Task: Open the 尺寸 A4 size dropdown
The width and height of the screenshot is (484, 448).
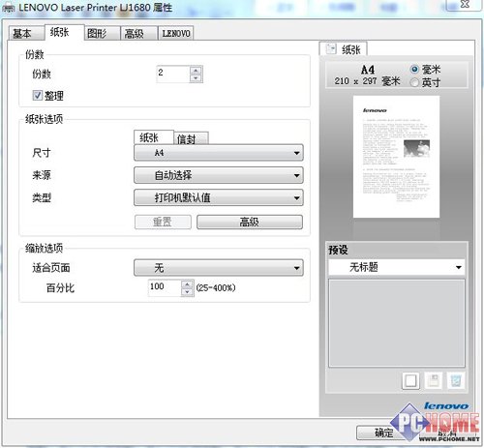Action: (x=219, y=153)
